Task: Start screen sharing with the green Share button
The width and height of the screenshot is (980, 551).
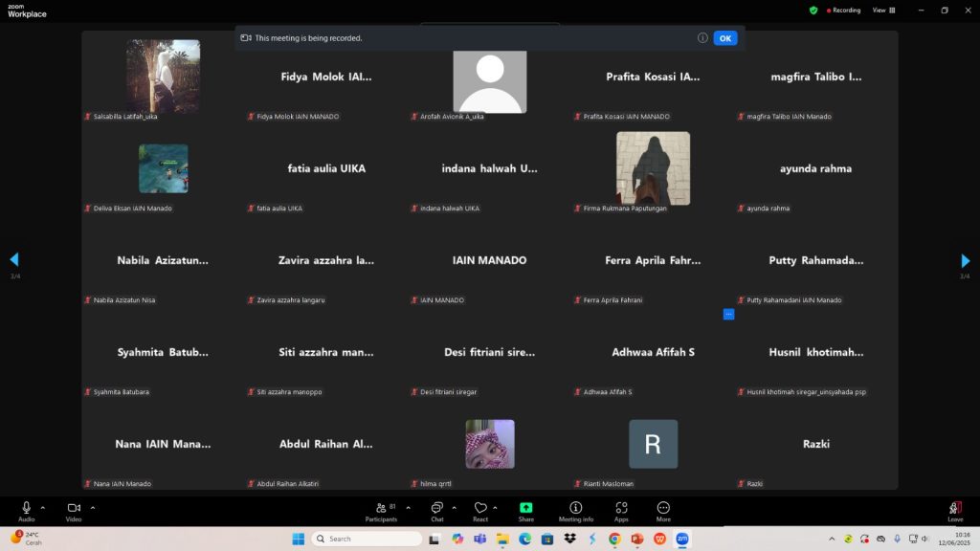Action: pos(525,508)
